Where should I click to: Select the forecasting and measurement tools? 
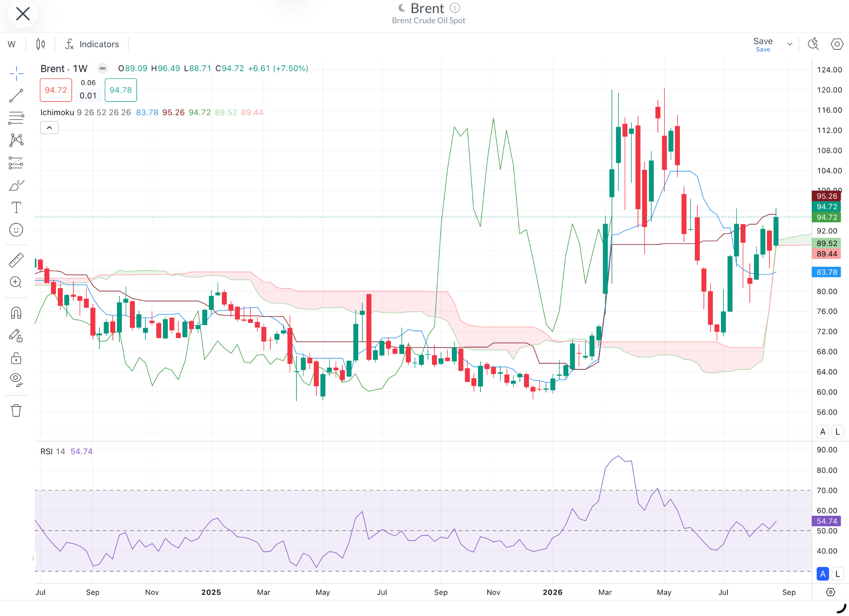click(x=16, y=163)
